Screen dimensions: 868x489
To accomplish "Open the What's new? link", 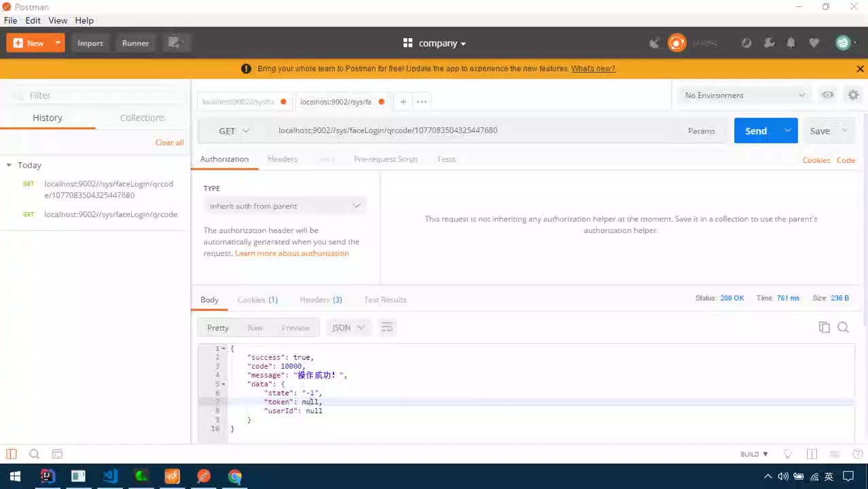I will (593, 69).
